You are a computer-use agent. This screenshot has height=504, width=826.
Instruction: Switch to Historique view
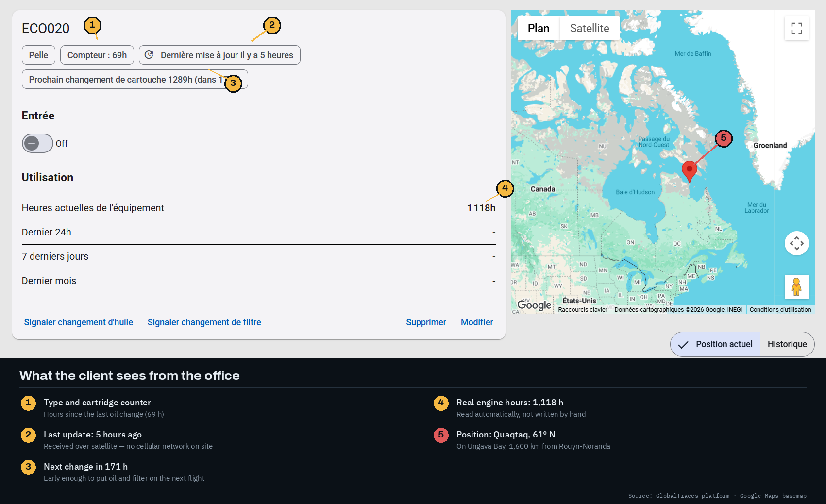[x=787, y=344]
